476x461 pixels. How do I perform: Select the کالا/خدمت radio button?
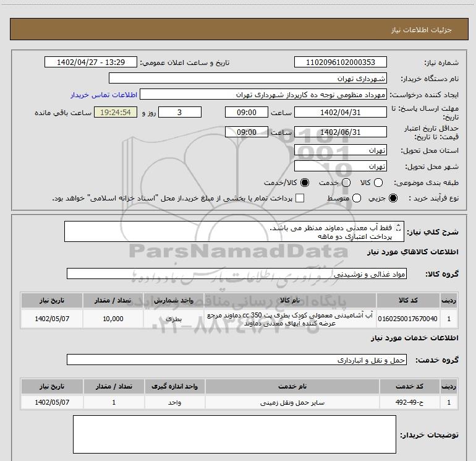[x=305, y=183]
